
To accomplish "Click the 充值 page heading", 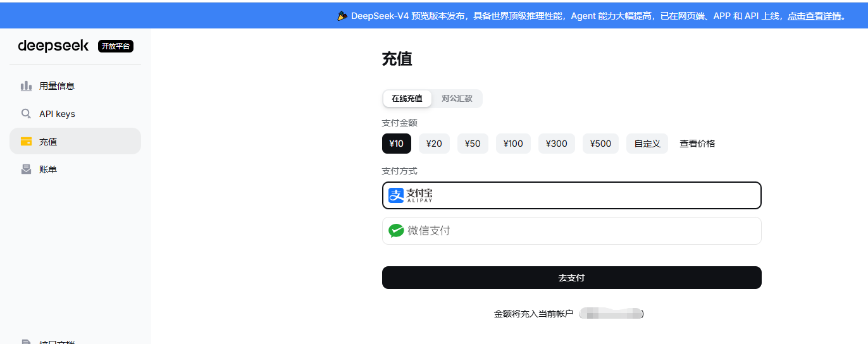I will (x=397, y=59).
